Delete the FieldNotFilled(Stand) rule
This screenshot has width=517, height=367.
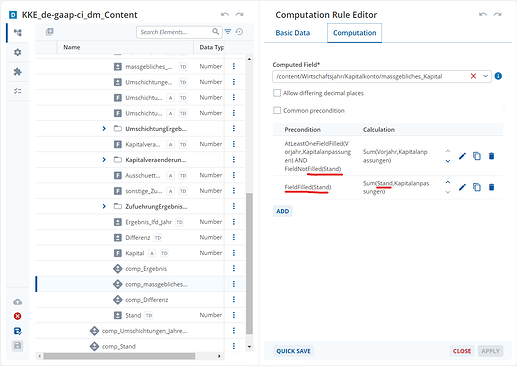[x=491, y=156]
